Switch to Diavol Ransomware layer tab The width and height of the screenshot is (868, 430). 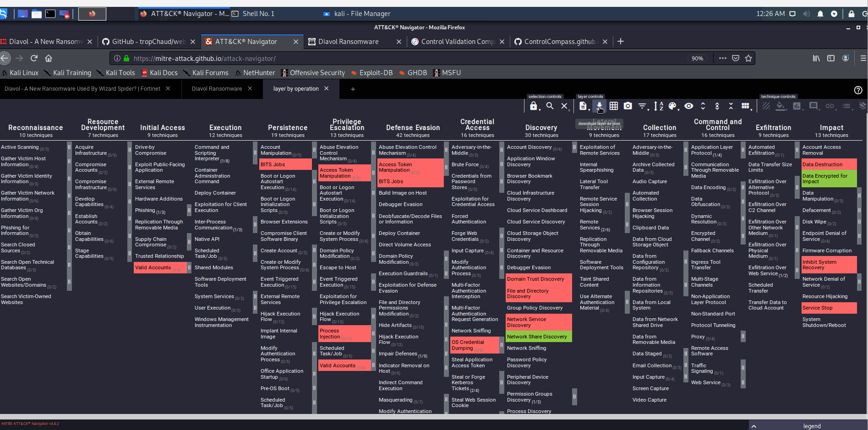[217, 89]
